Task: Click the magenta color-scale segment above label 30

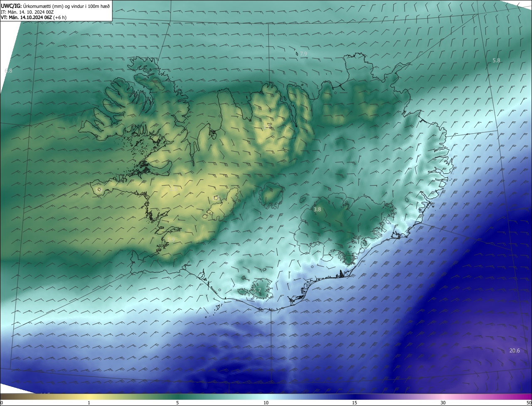Action: click(443, 396)
